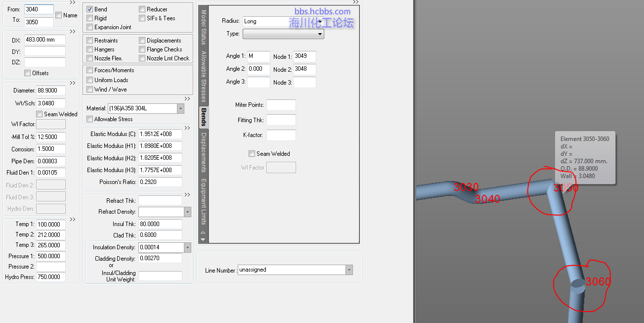Open the Radius dropdown set to Long
Image resolution: width=644 pixels, height=323 pixels.
[320, 21]
